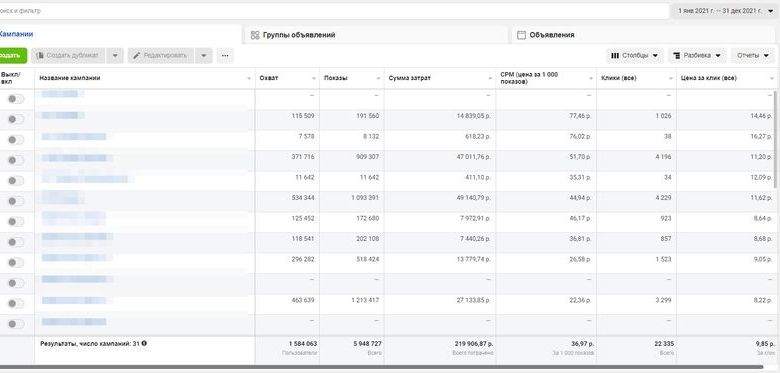The image size is (780, 373).
Task: Toggle campaign switch in 7 440,26 р. row
Action: (x=15, y=242)
